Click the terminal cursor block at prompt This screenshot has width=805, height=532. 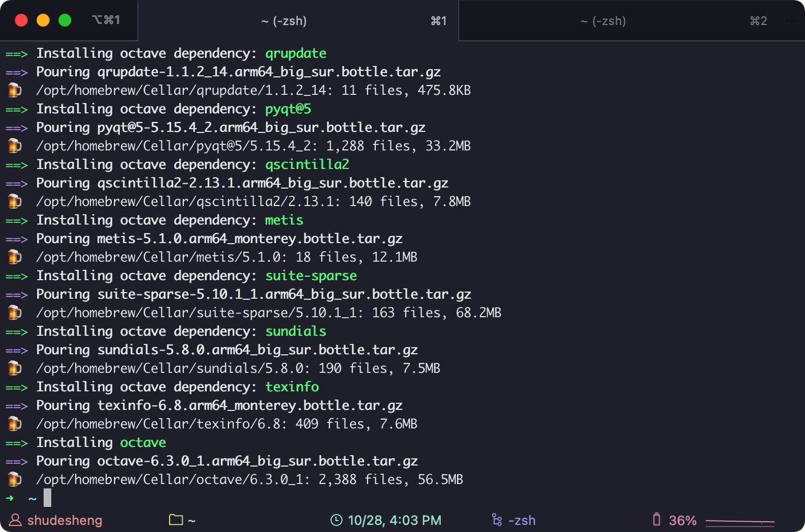point(47,498)
